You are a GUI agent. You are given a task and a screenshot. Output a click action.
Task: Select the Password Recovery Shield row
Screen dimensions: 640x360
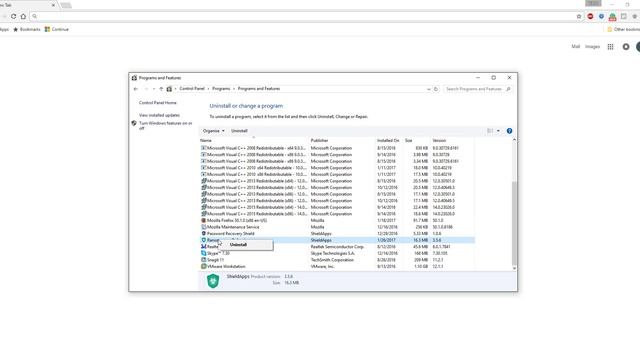(337, 233)
